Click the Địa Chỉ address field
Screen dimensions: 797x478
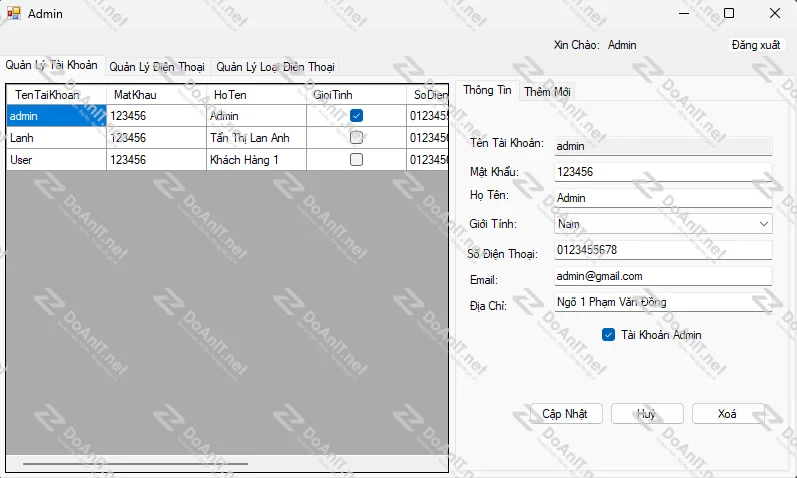pyautogui.click(x=662, y=302)
